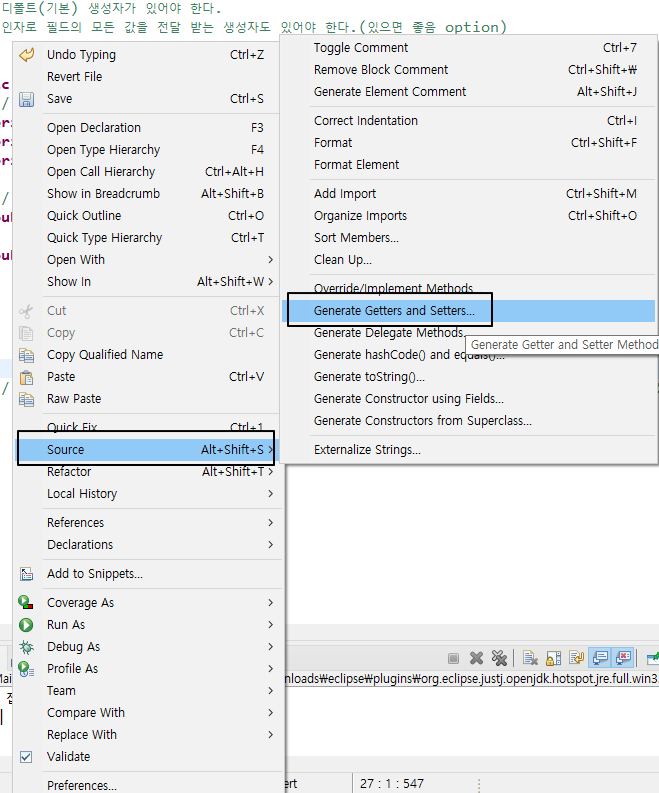Choose Generate Constructors from Superclass
The width and height of the screenshot is (659, 793).
[x=468, y=421]
